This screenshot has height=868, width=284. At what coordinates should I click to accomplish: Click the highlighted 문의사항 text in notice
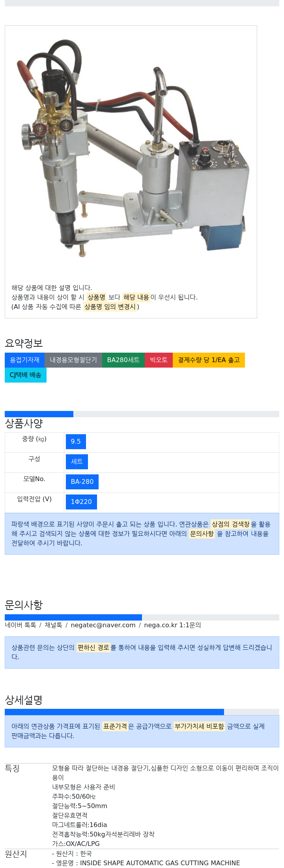pos(202,533)
